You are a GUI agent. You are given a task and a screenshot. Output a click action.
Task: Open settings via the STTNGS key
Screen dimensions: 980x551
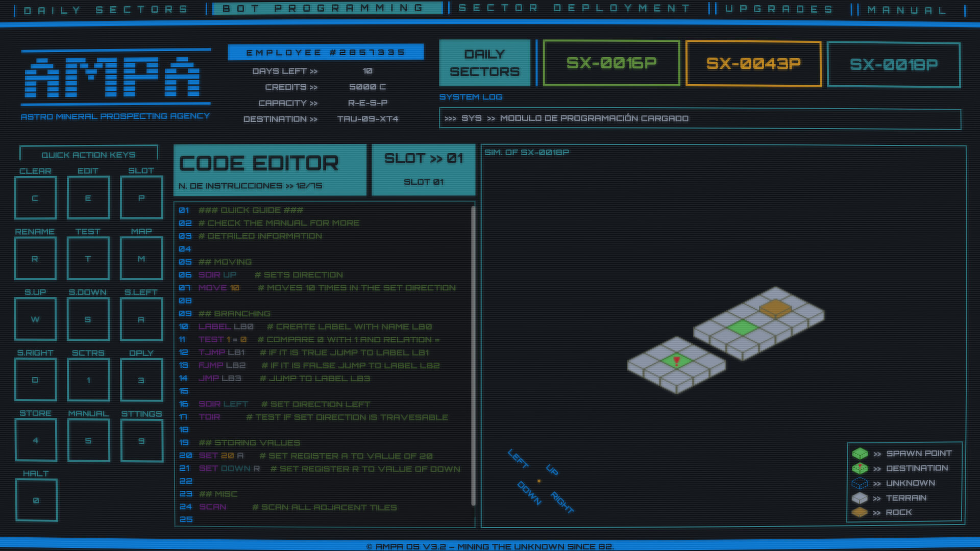point(141,440)
